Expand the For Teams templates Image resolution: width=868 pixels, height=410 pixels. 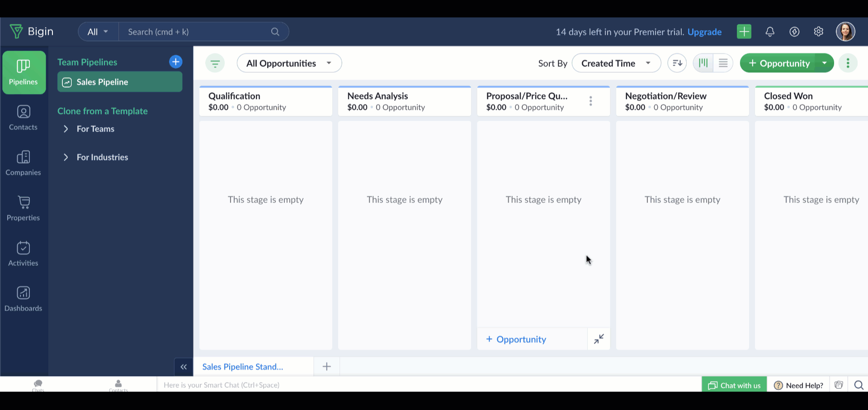(89, 129)
